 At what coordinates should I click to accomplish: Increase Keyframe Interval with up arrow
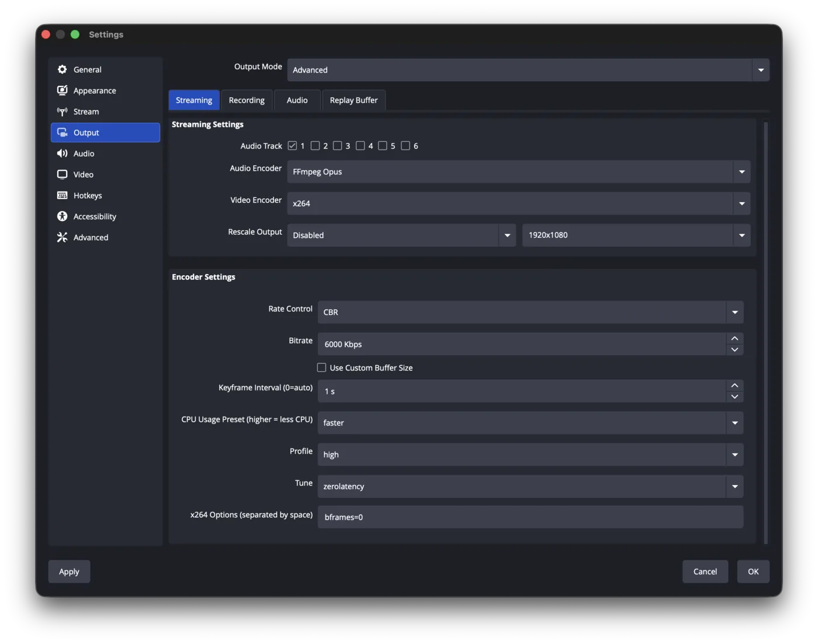[x=734, y=386]
